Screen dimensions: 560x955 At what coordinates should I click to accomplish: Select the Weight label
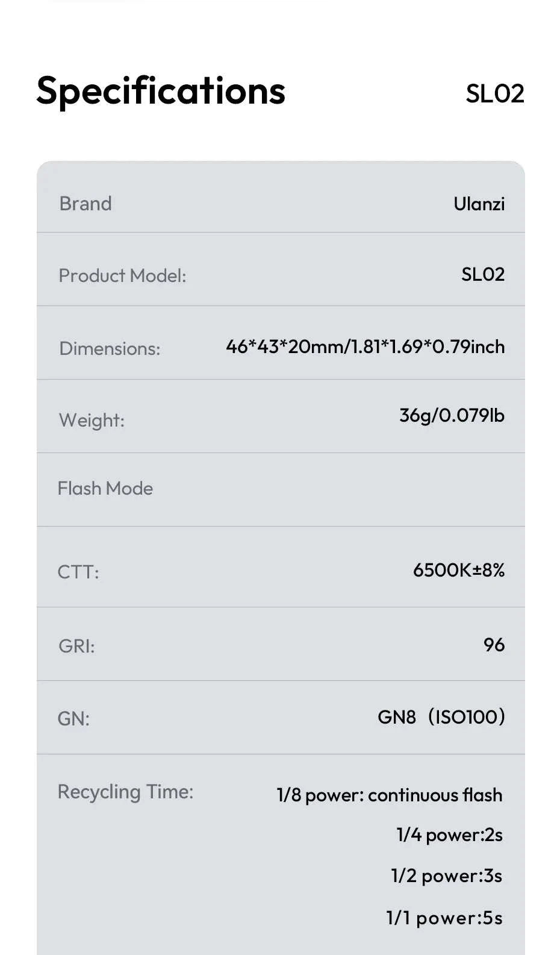92,420
